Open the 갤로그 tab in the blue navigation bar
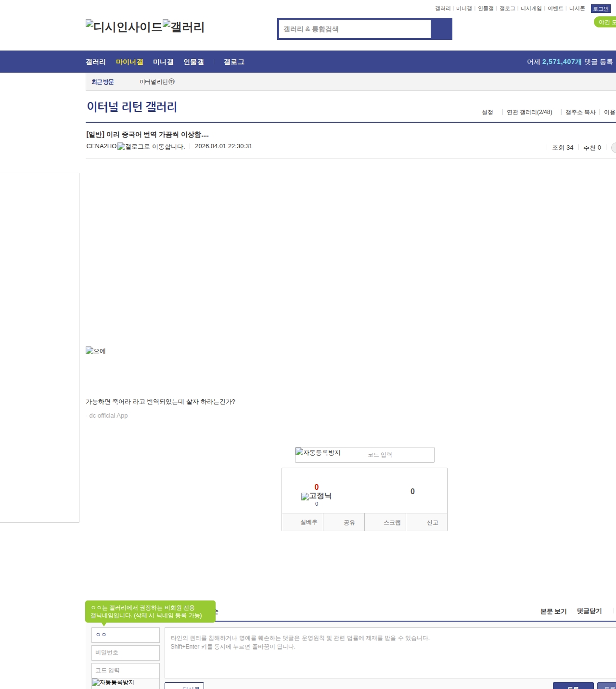This screenshot has width=616, height=689. [234, 62]
